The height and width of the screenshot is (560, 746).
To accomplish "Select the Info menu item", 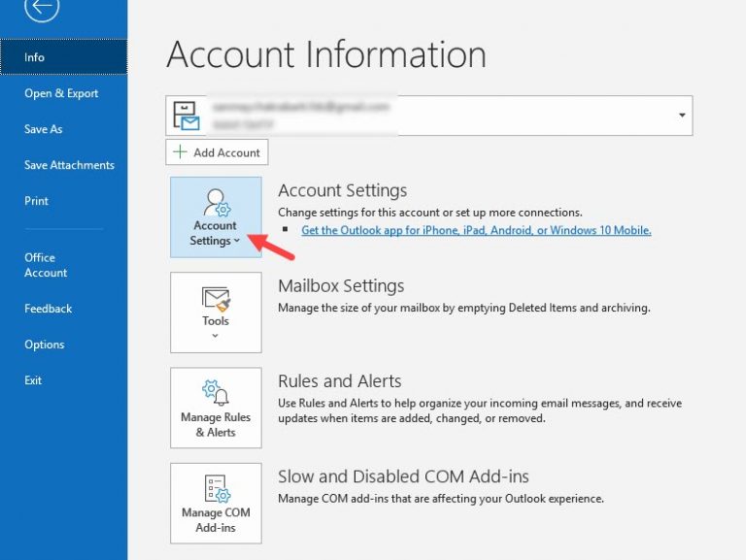I will [64, 57].
